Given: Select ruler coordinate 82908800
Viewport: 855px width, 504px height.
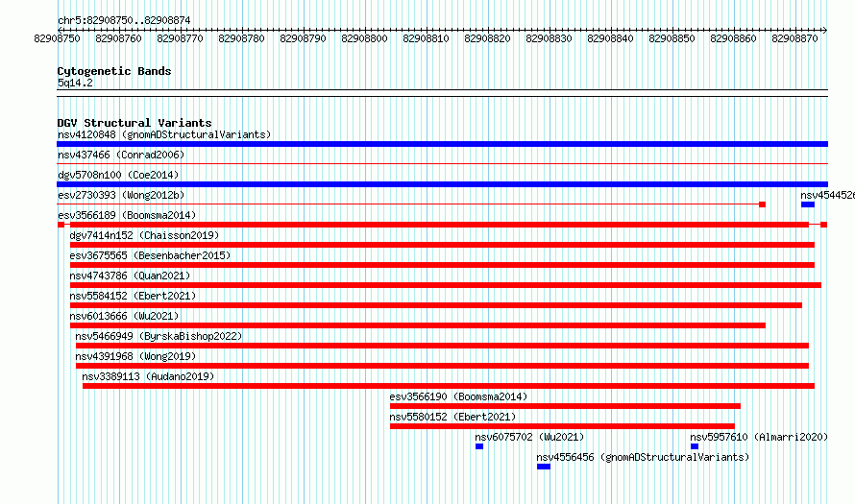Looking at the screenshot, I should (364, 38).
